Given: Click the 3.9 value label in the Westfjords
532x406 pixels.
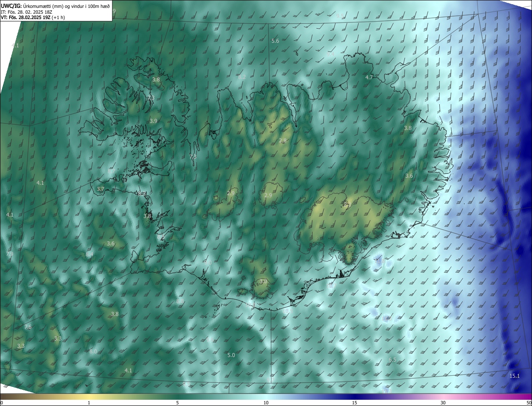Looking at the screenshot, I should tap(153, 121).
